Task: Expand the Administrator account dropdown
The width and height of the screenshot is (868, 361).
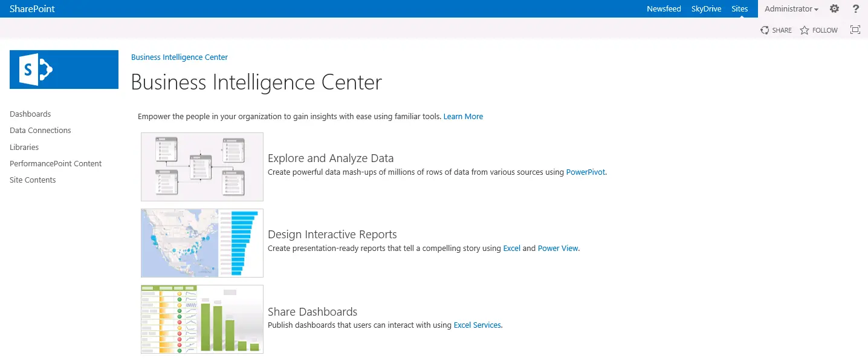Action: [791, 8]
